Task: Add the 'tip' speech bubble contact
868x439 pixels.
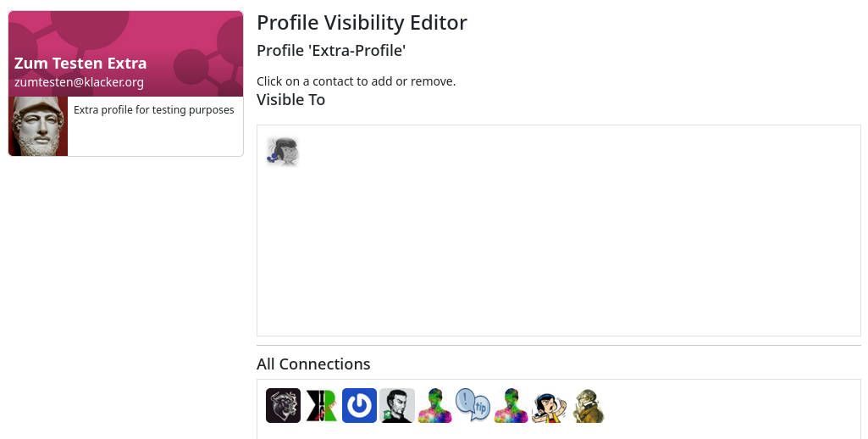Action: pos(473,405)
